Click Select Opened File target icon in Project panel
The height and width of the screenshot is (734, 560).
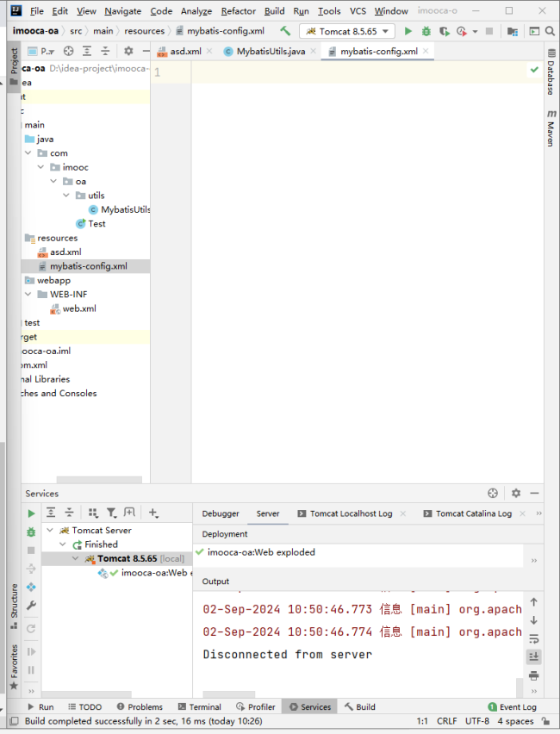coord(69,51)
